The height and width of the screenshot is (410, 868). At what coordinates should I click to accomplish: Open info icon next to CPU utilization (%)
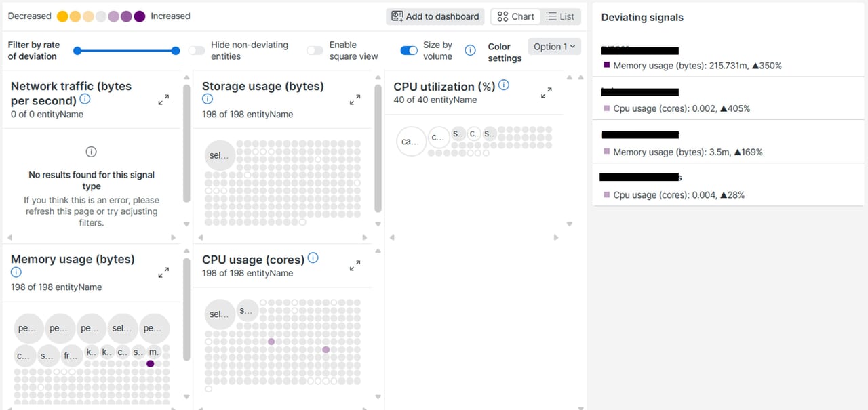pos(503,85)
